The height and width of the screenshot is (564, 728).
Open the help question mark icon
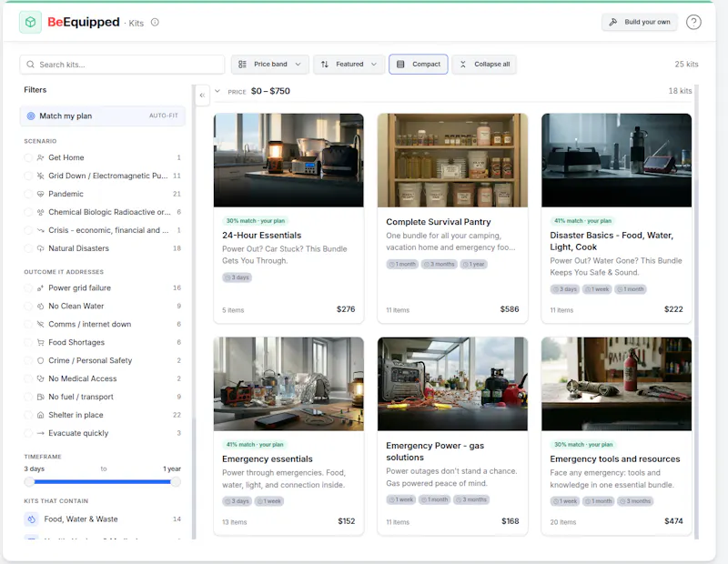[x=693, y=22]
